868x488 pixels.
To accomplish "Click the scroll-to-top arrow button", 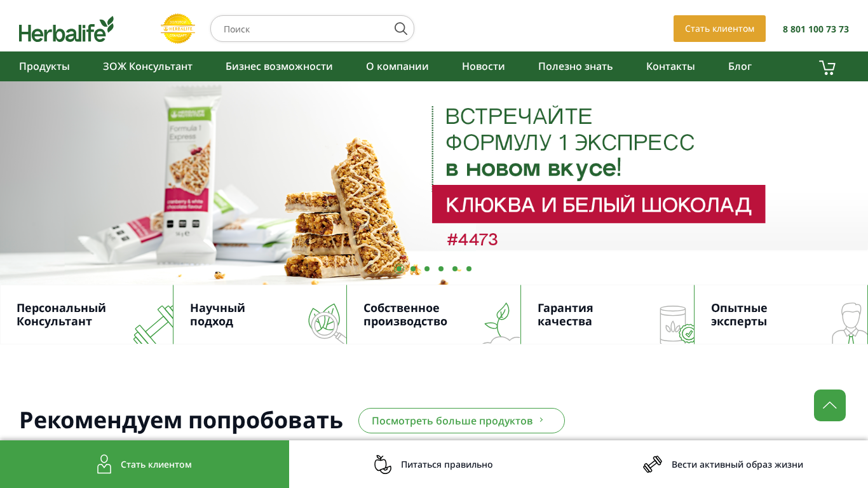I will point(830,405).
